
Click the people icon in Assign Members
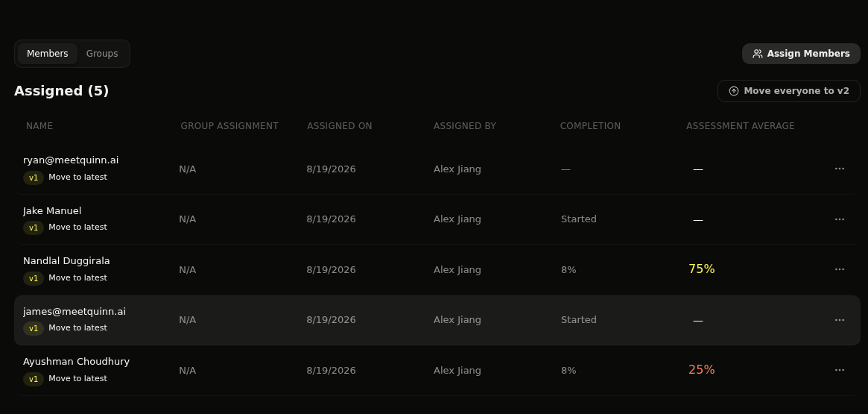(758, 54)
